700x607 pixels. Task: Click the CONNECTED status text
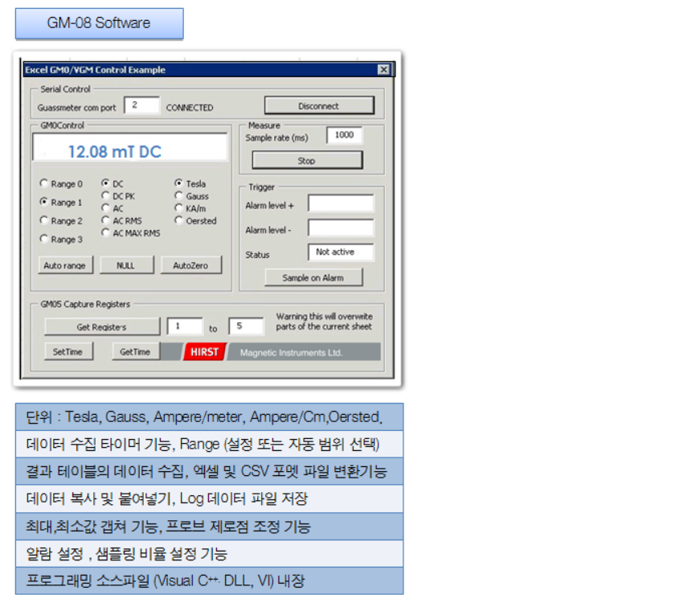pyautogui.click(x=190, y=108)
